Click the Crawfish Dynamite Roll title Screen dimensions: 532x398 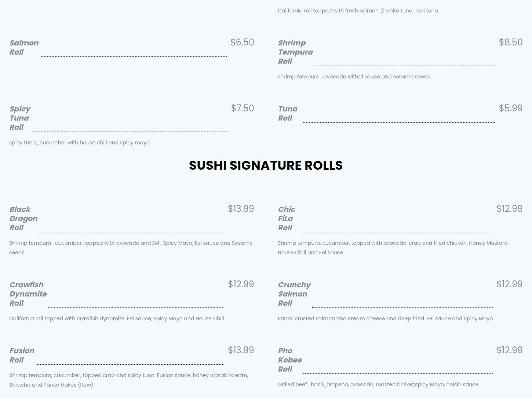point(28,294)
